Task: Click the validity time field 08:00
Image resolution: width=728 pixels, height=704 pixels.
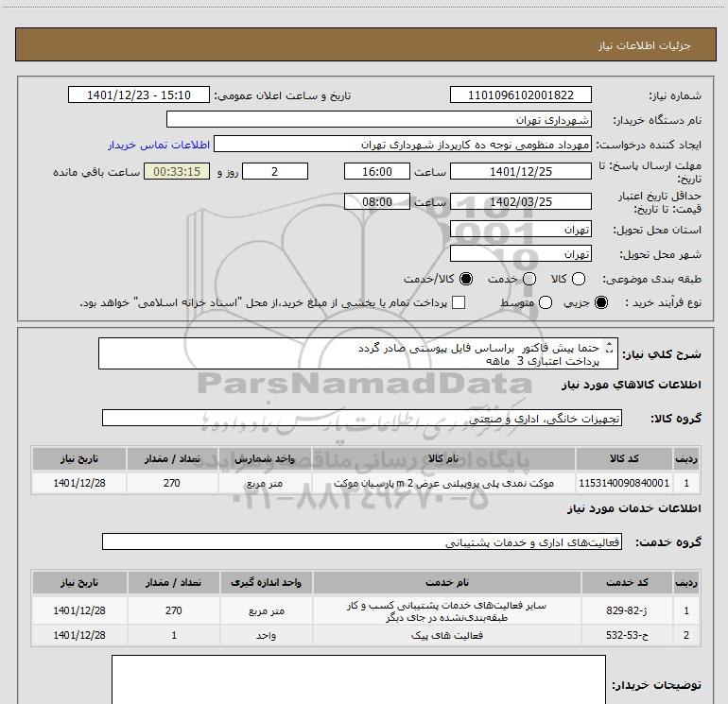Action: tap(377, 201)
